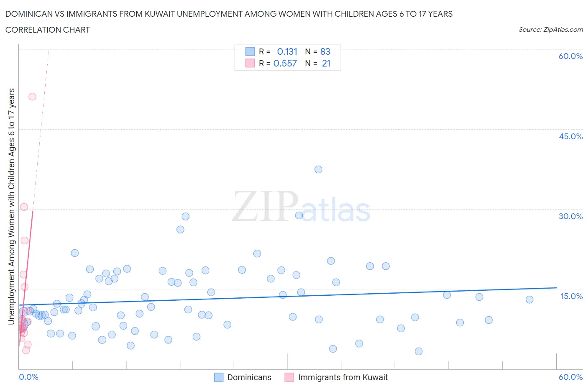588x389 pixels.
Task: Click the pink R = 0.557 legend box
Action: [x=250, y=63]
